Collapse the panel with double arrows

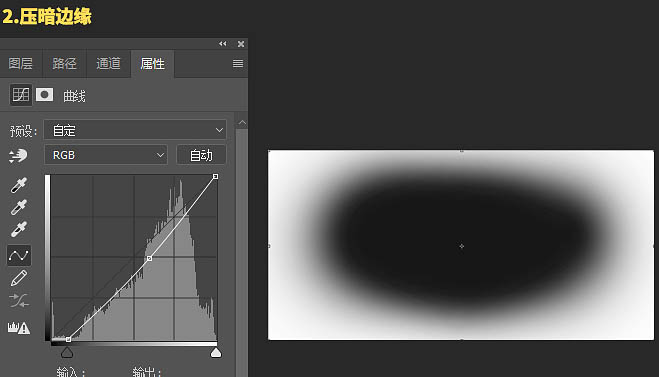tap(222, 44)
